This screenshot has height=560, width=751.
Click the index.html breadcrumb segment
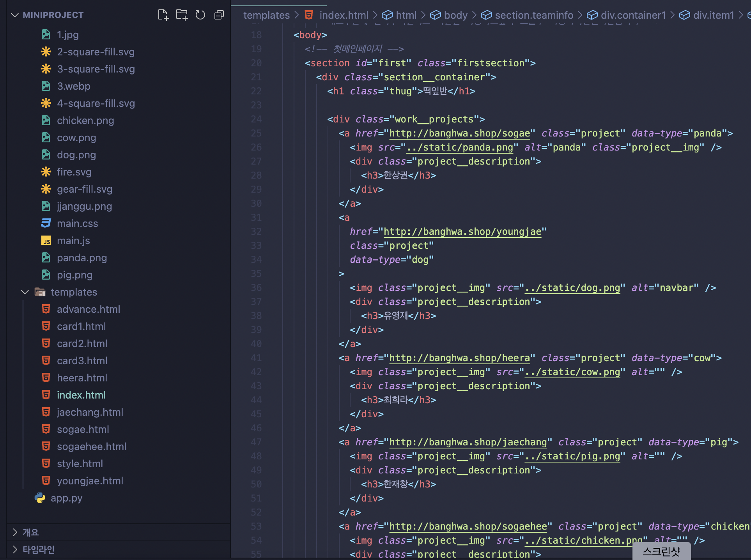click(344, 15)
